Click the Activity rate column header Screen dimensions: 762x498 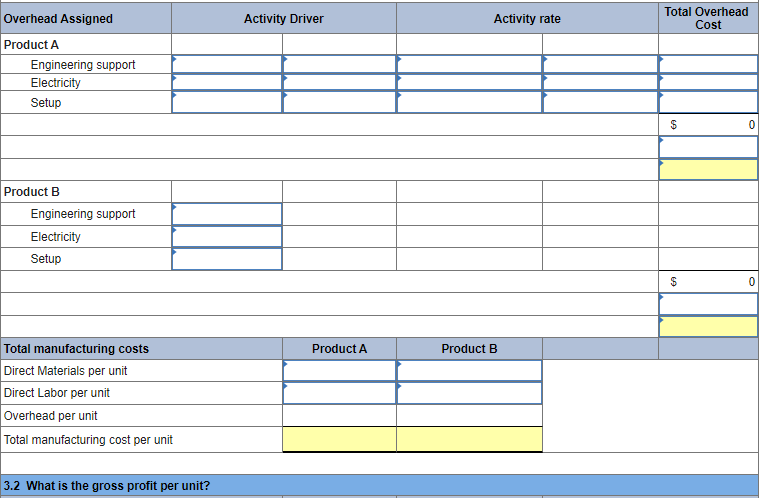click(527, 18)
